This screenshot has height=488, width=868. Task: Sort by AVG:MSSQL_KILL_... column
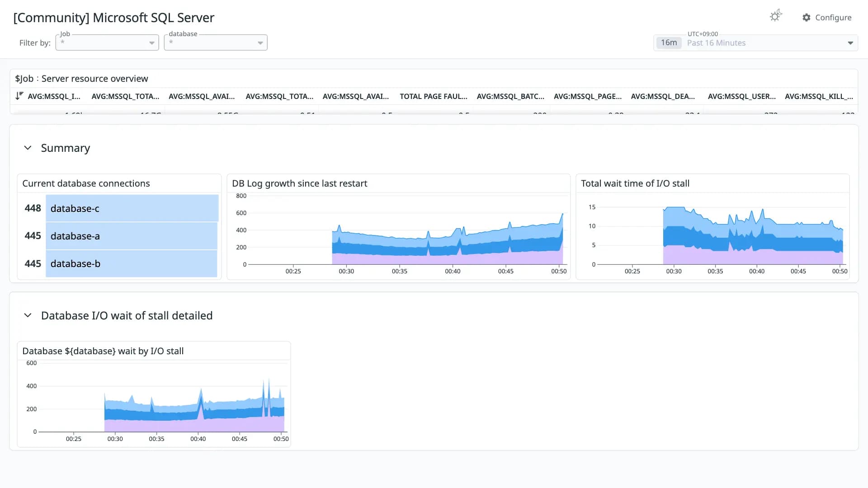pos(819,96)
